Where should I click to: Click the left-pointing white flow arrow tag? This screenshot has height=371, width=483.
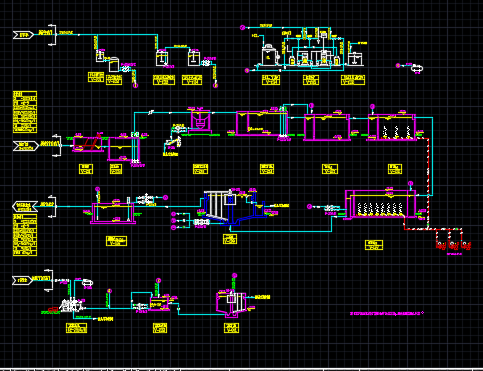(x=25, y=206)
